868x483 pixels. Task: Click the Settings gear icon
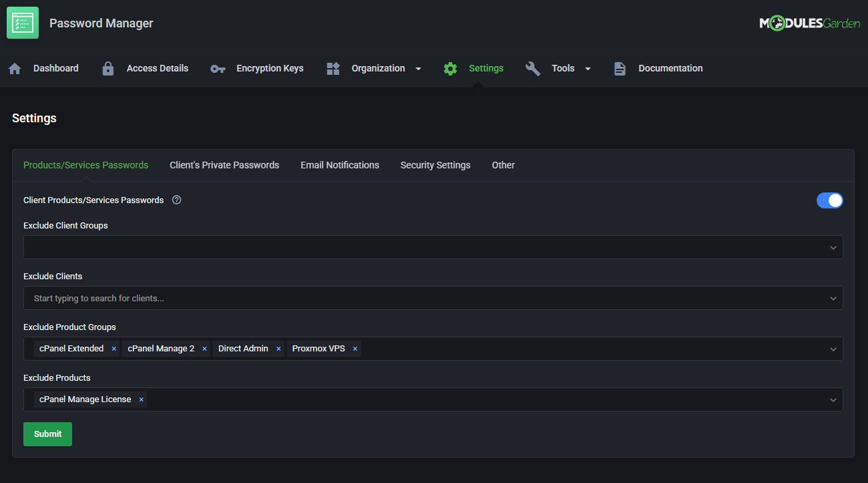pyautogui.click(x=451, y=68)
